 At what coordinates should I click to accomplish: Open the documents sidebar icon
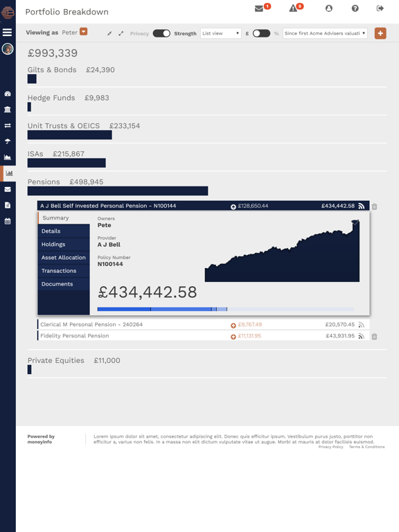(8, 205)
